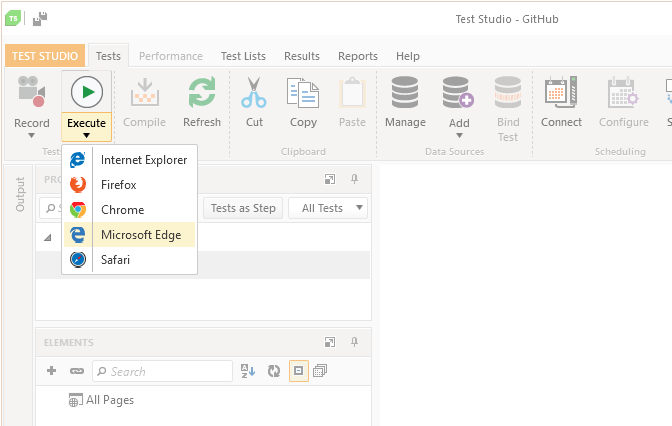Sort elements alphabetically with A-Z icon
672x426 pixels.
pyautogui.click(x=248, y=371)
